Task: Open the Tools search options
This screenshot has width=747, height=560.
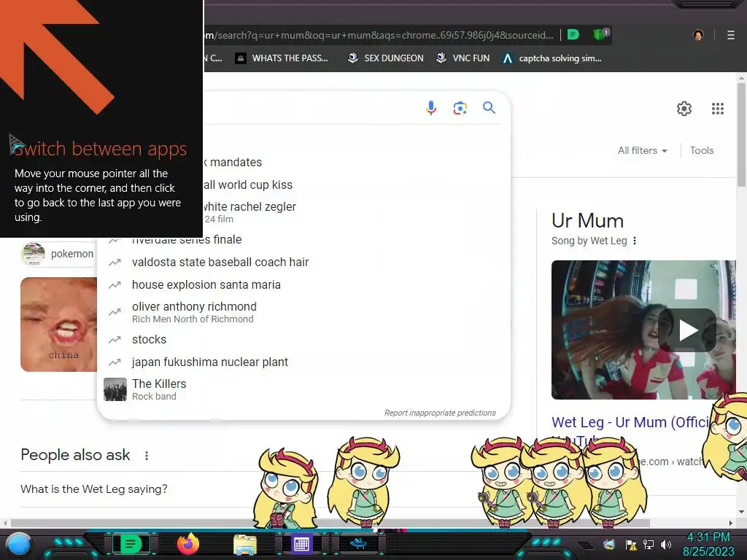Action: tap(702, 150)
